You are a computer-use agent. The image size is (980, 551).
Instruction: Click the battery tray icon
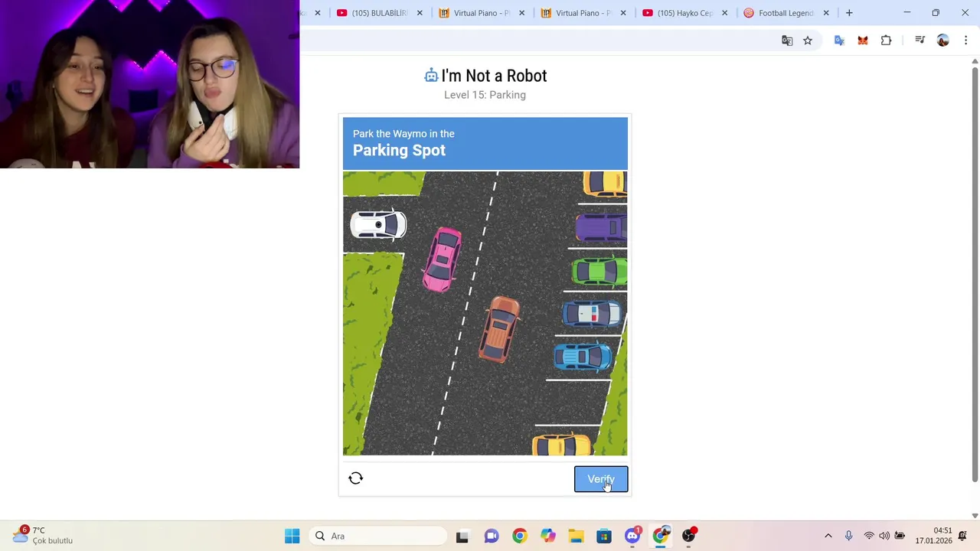pyautogui.click(x=900, y=536)
